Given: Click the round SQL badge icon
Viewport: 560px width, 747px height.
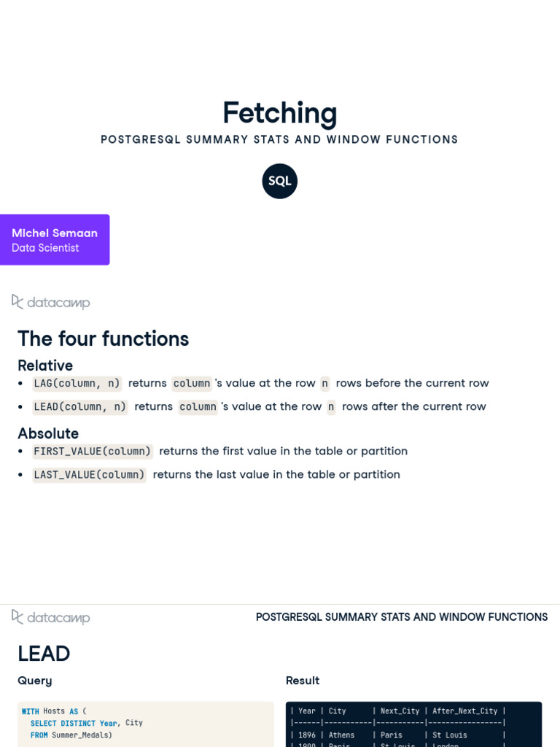Looking at the screenshot, I should pos(279,181).
